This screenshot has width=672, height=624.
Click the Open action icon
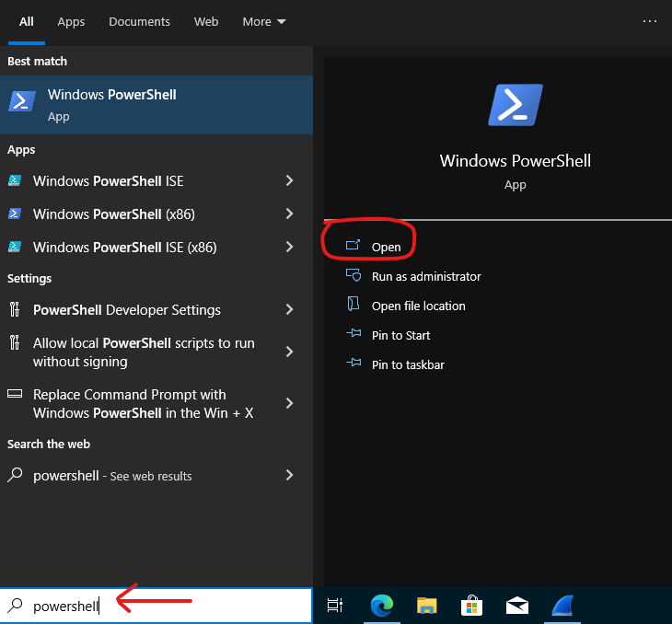tap(353, 245)
